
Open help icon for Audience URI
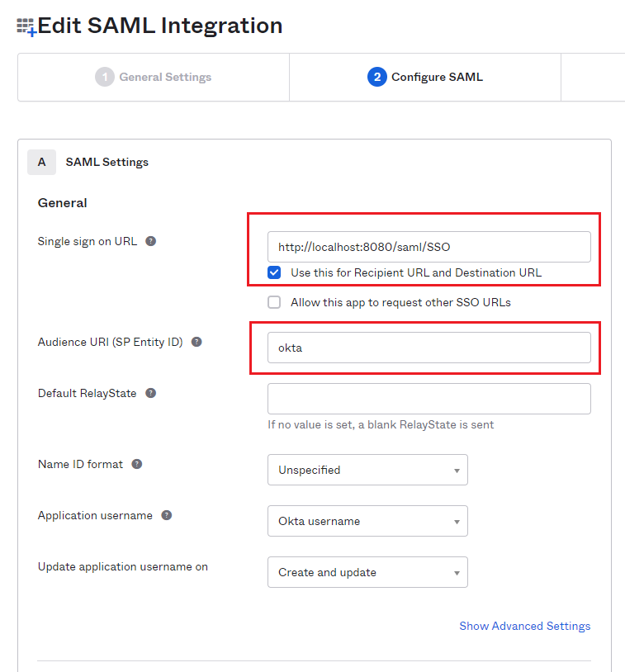196,342
